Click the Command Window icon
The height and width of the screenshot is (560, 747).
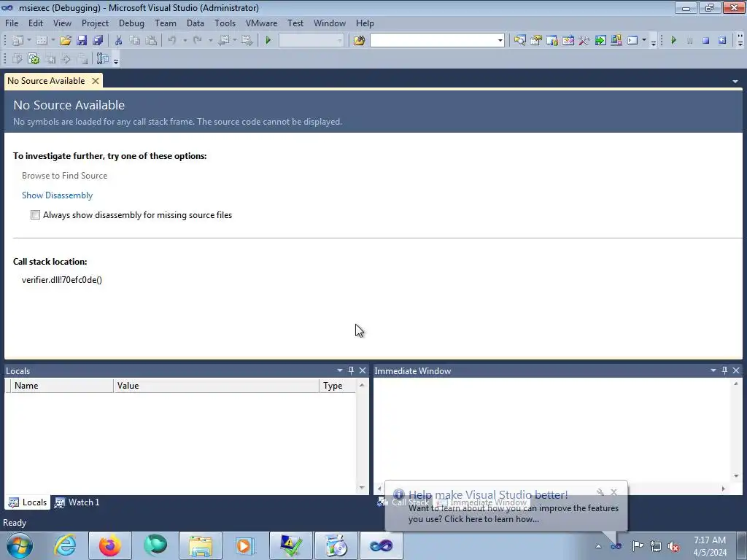coord(632,41)
